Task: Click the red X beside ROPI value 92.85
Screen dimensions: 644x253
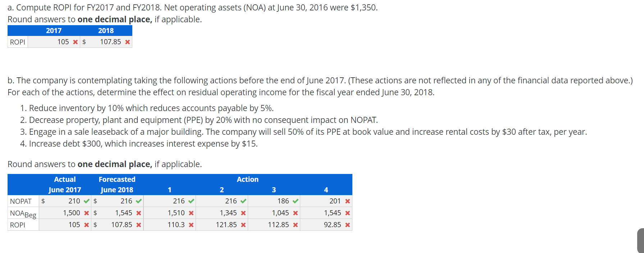Action: [x=347, y=225]
